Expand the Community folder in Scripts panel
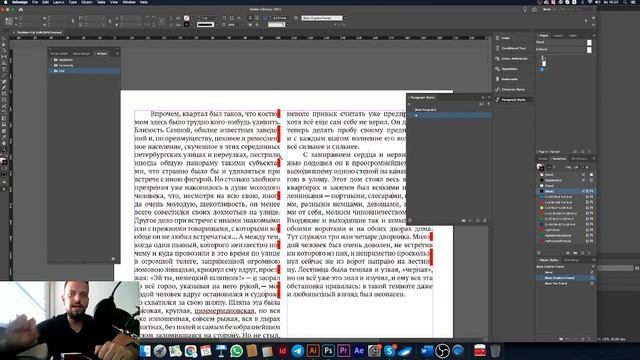The width and height of the screenshot is (640, 360). [51, 65]
